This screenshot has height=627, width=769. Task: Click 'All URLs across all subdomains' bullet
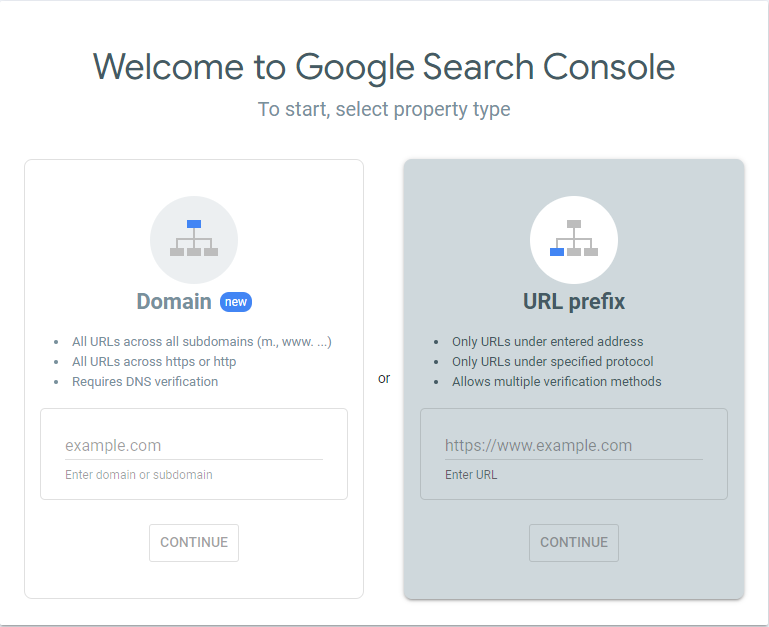point(202,341)
